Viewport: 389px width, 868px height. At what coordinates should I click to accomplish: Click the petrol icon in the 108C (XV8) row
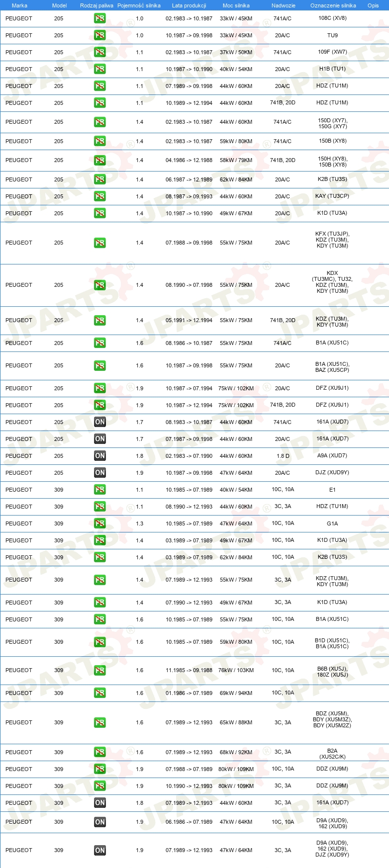[x=100, y=18]
